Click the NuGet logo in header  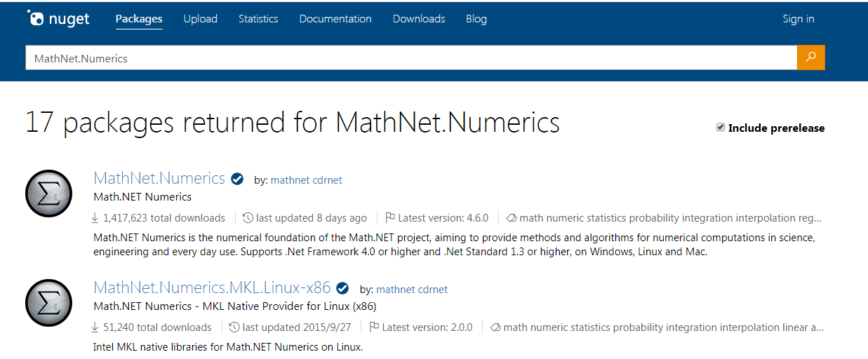click(58, 19)
